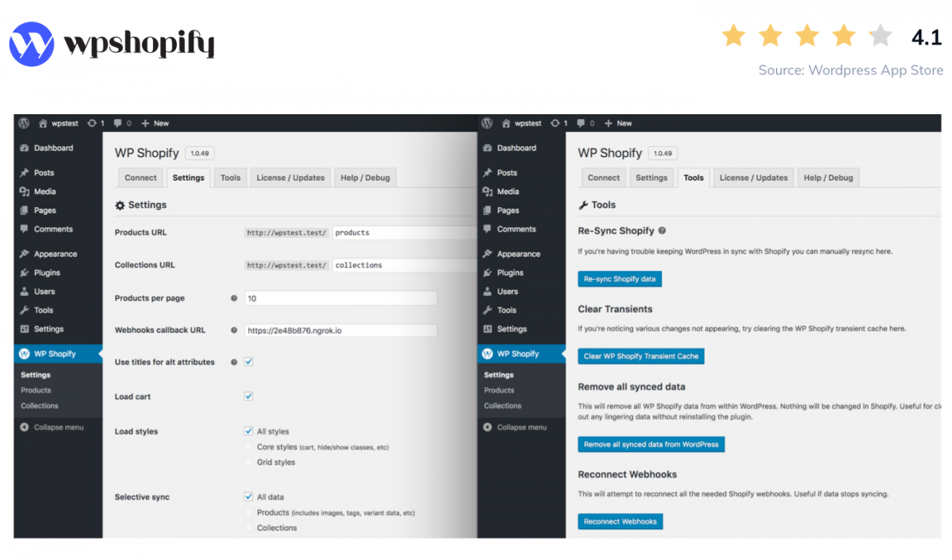Open Tools tab in left panel
This screenshot has width=952, height=560.
(x=231, y=178)
